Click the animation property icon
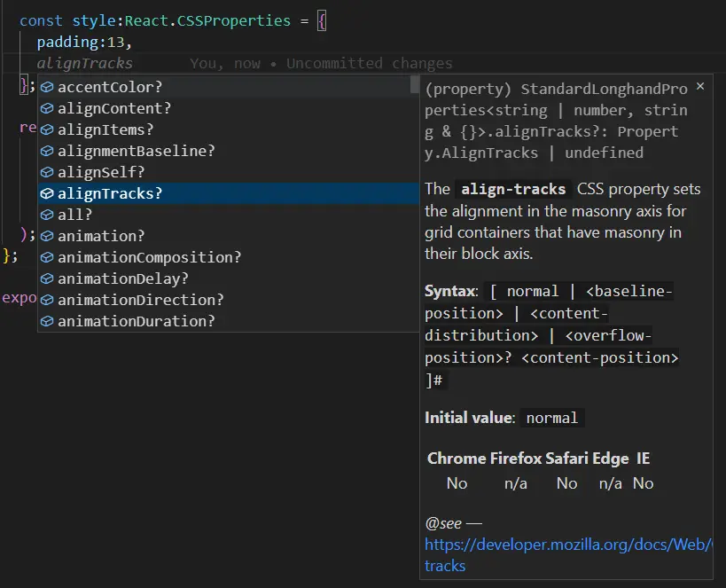 (x=46, y=235)
